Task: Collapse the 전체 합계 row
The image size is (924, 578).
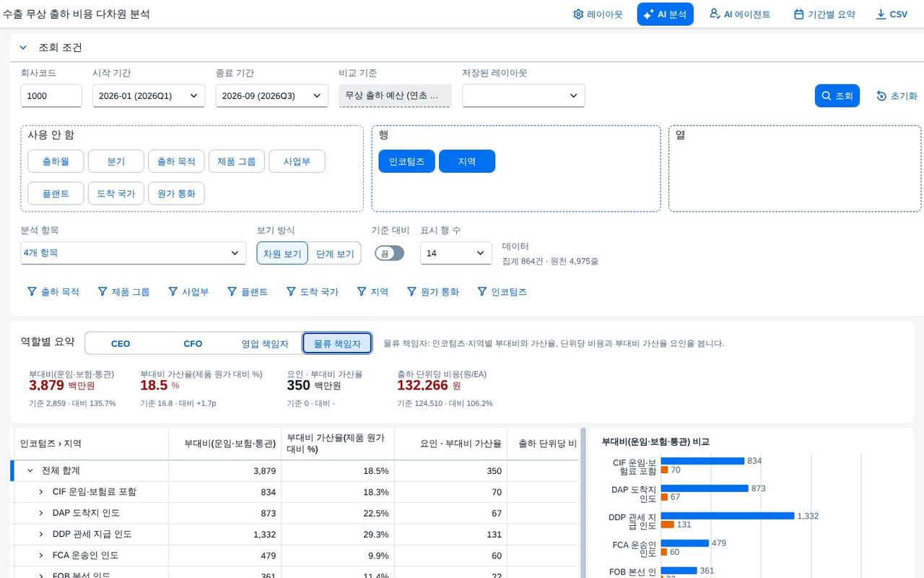Action: (30, 470)
